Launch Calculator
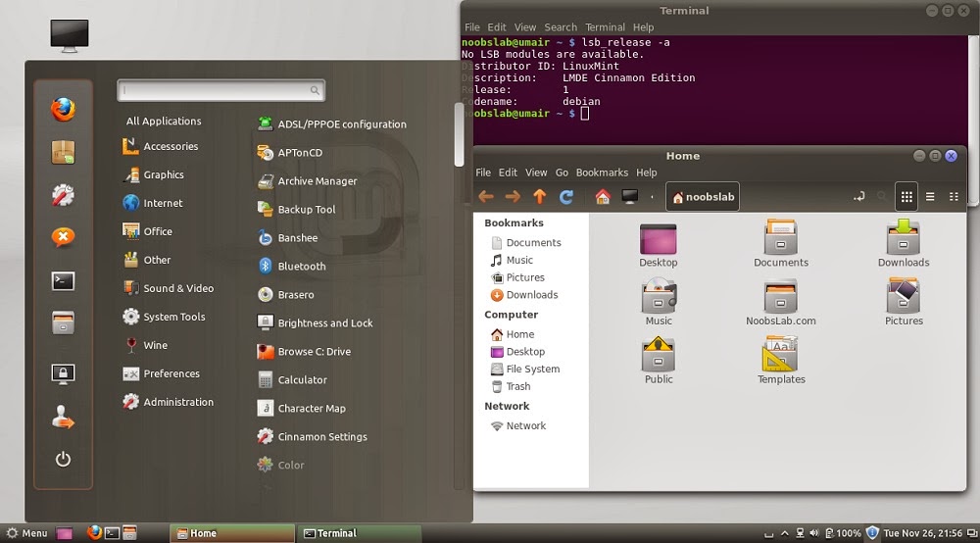980x543 pixels. 292,380
